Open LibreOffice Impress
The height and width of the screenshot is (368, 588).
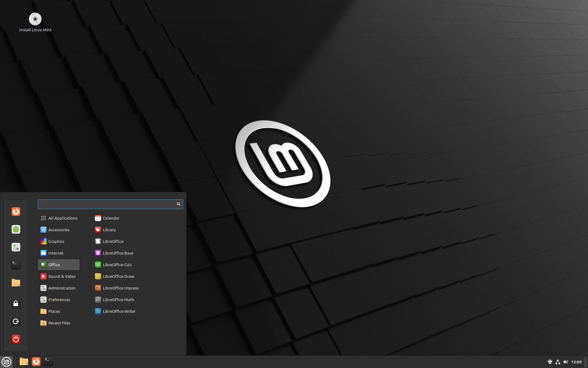click(x=121, y=287)
